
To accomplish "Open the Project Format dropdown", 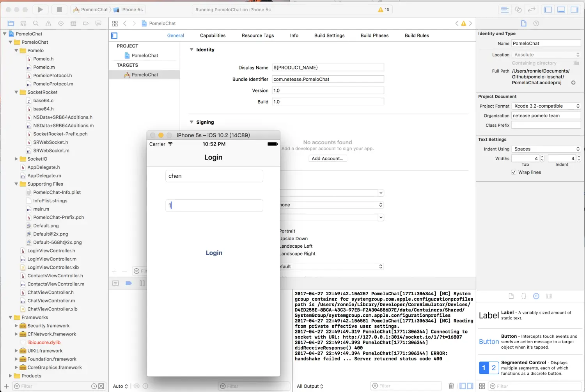I will pos(546,106).
